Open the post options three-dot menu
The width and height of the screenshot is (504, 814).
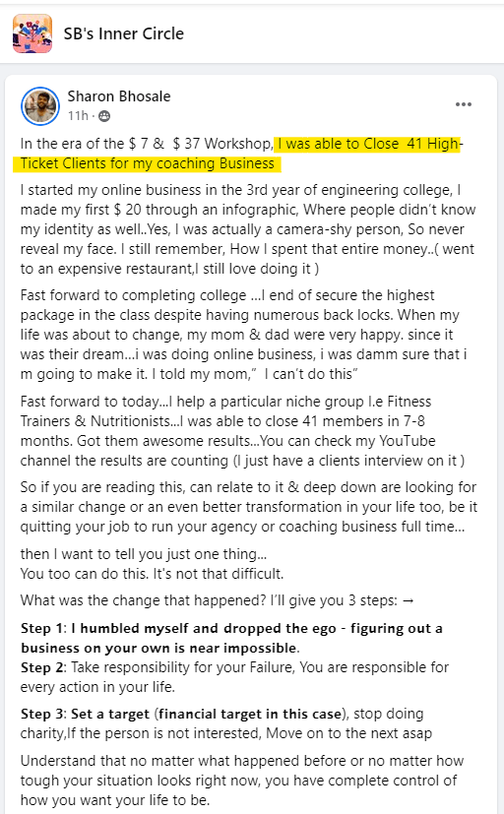pyautogui.click(x=463, y=104)
